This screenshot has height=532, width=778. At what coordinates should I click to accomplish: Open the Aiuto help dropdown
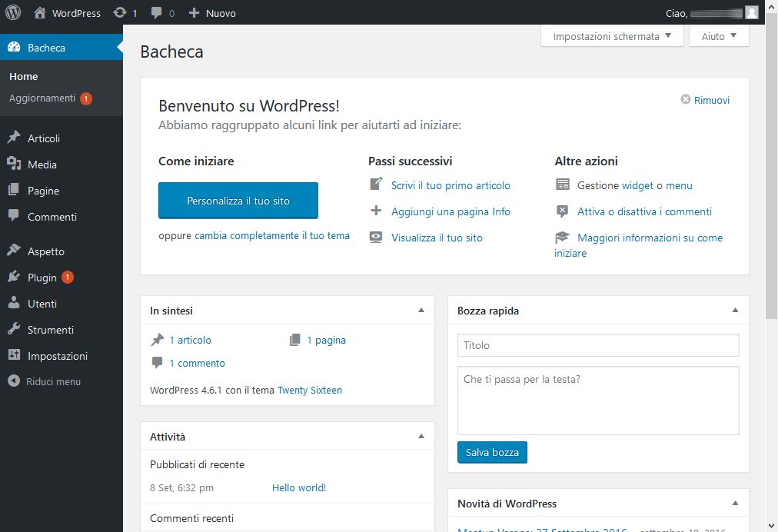click(719, 36)
